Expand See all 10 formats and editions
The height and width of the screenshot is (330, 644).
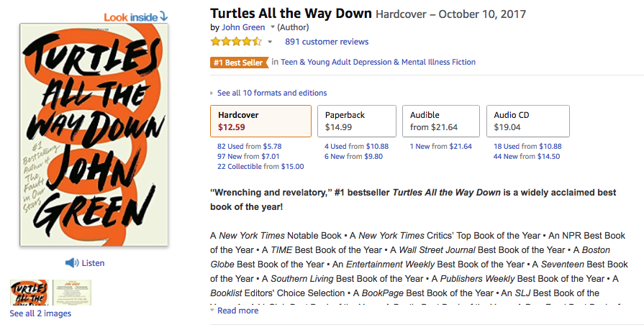click(271, 93)
